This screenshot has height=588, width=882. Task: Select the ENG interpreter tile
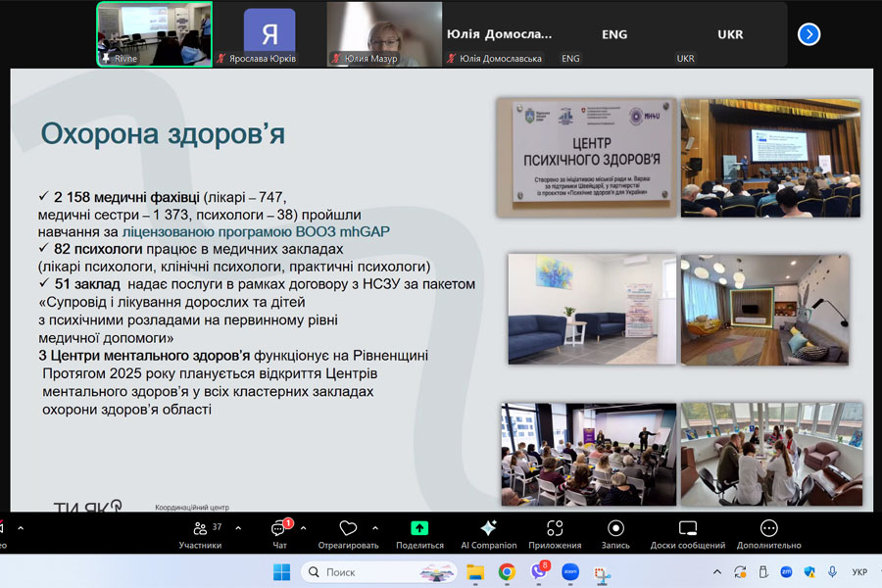pos(614,34)
